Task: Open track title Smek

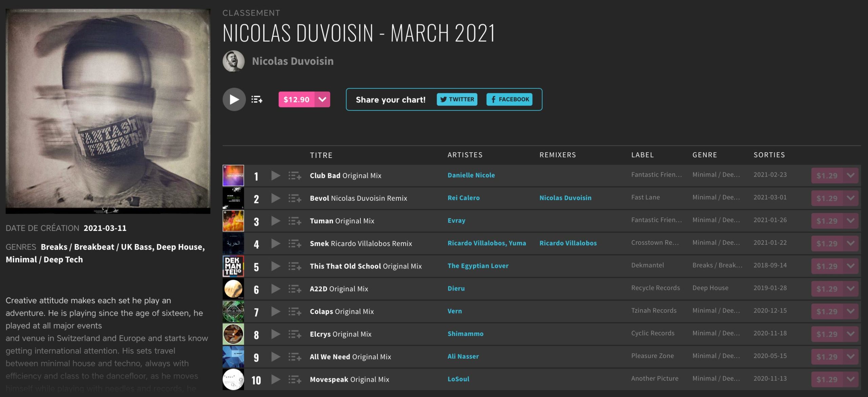Action: click(x=319, y=243)
